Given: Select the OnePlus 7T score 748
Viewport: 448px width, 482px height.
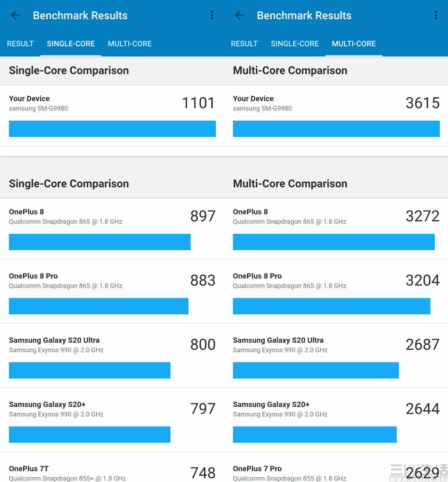Looking at the screenshot, I should coord(202,473).
